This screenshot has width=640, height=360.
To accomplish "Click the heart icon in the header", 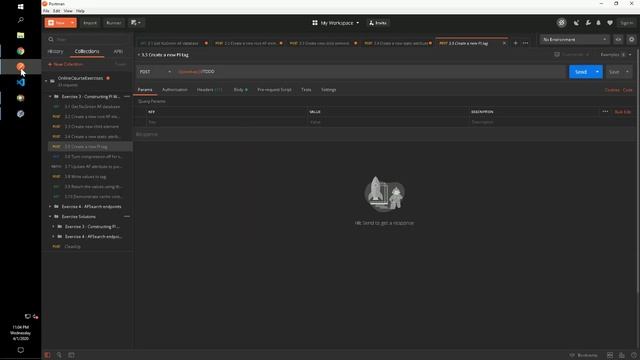I will click(x=610, y=23).
